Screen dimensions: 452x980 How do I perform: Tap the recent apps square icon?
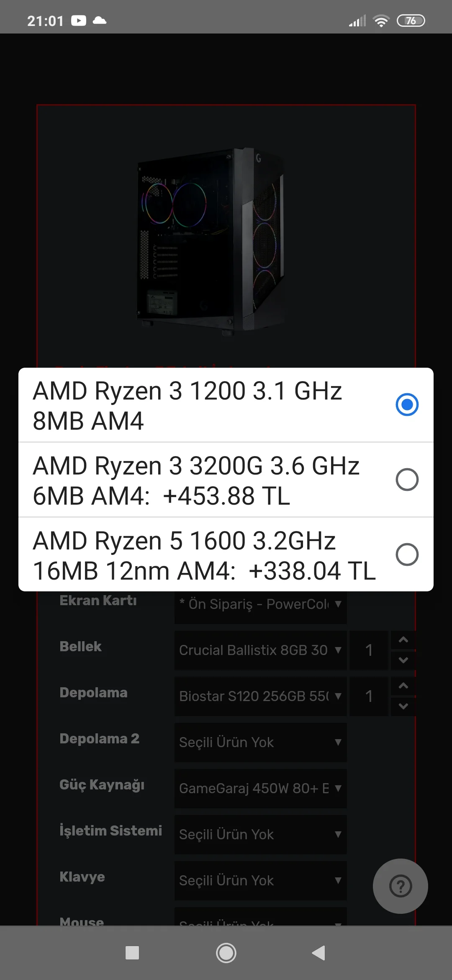[132, 953]
